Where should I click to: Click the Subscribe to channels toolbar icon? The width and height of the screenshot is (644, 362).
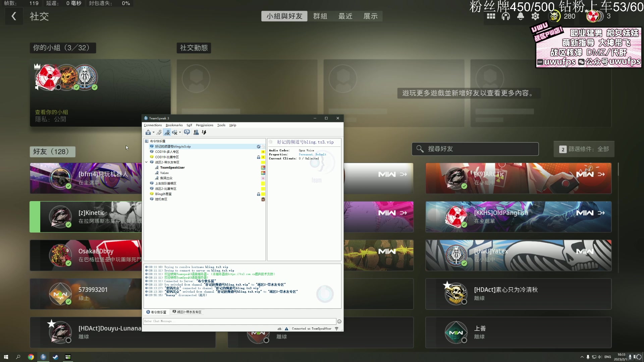point(204,132)
